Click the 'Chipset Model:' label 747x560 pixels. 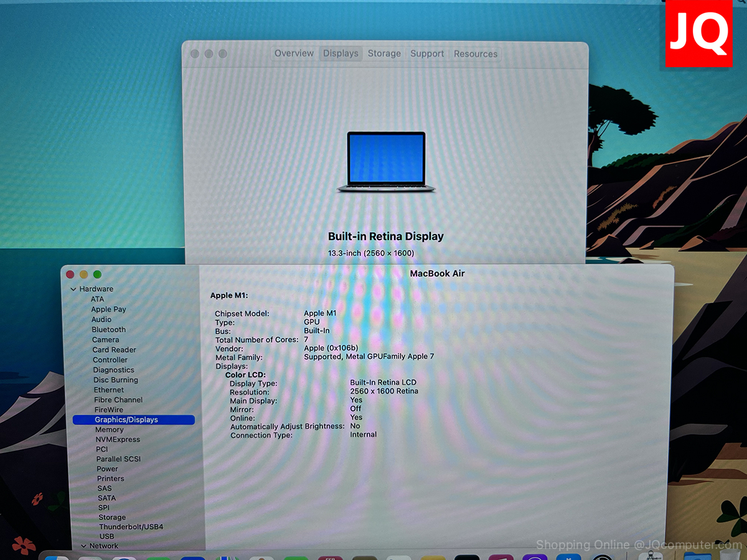click(x=242, y=314)
